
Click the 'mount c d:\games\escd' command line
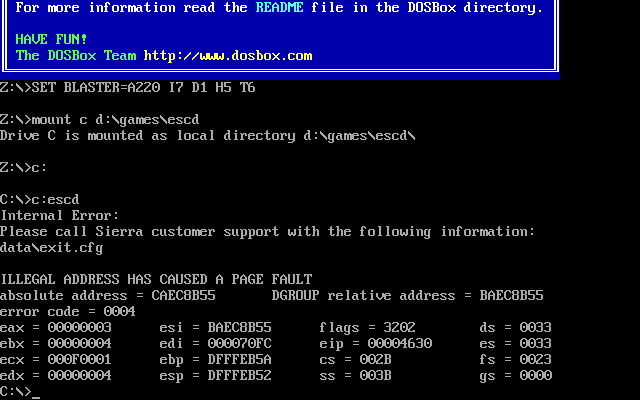tap(100, 120)
